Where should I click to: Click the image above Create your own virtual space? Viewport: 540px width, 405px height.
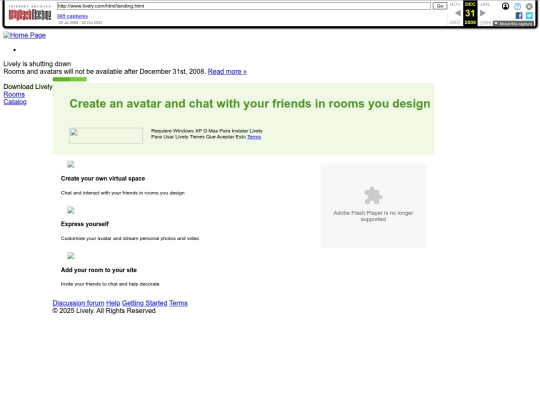(71, 164)
